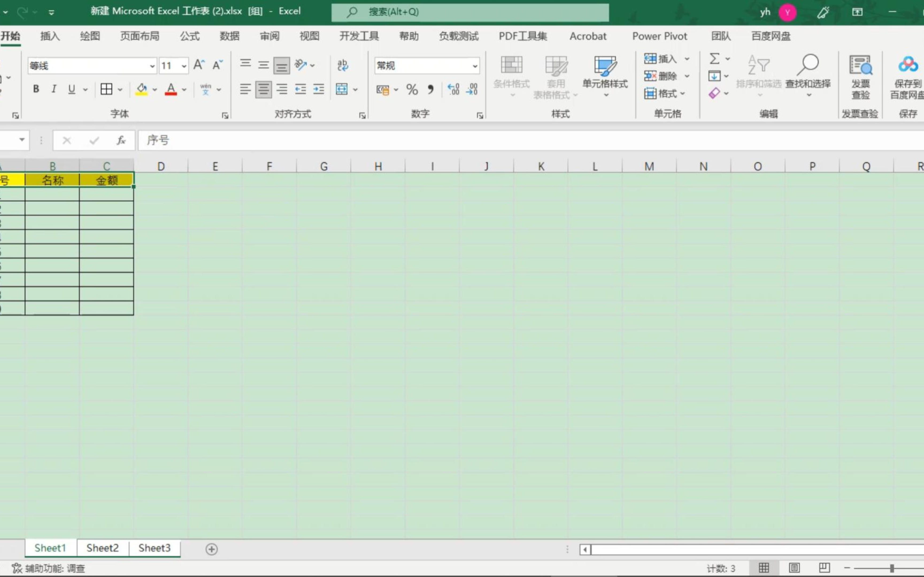Click the percent style icon
The image size is (924, 577).
pos(412,90)
